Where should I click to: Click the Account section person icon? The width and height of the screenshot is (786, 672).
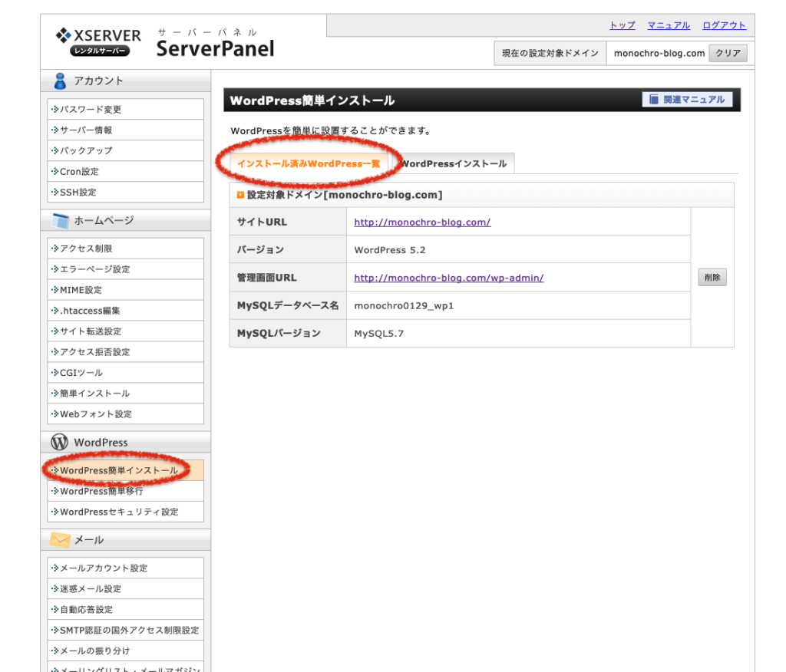[60, 81]
